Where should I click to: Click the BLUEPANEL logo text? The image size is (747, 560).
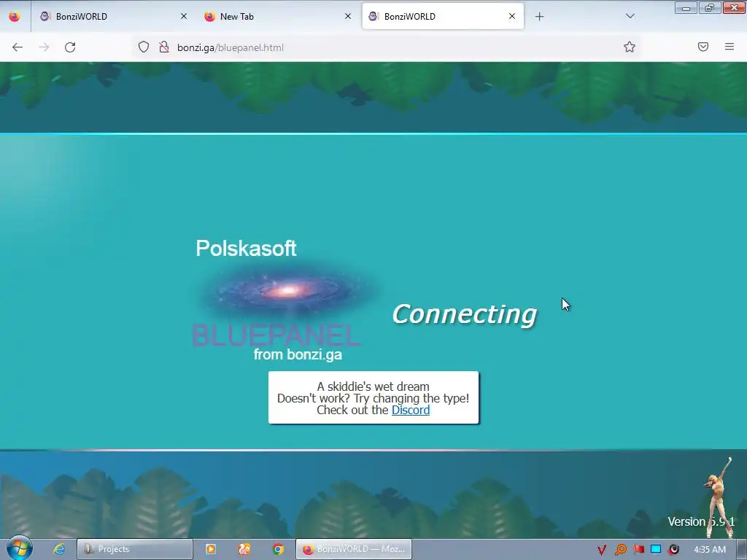275,335
